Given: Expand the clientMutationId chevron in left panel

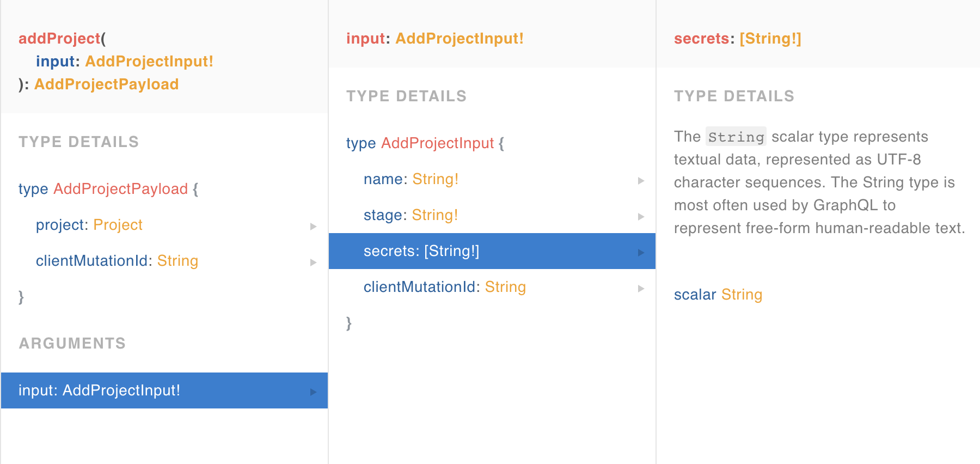Looking at the screenshot, I should [x=313, y=262].
